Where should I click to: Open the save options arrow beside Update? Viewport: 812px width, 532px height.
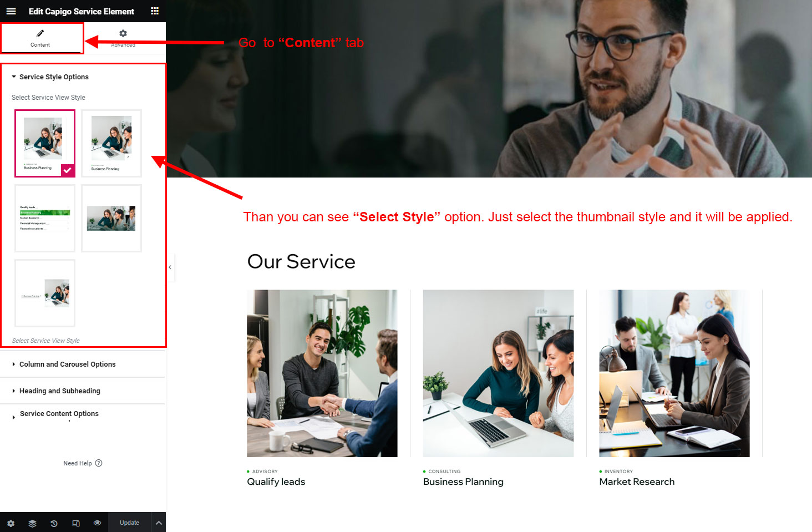click(x=159, y=523)
